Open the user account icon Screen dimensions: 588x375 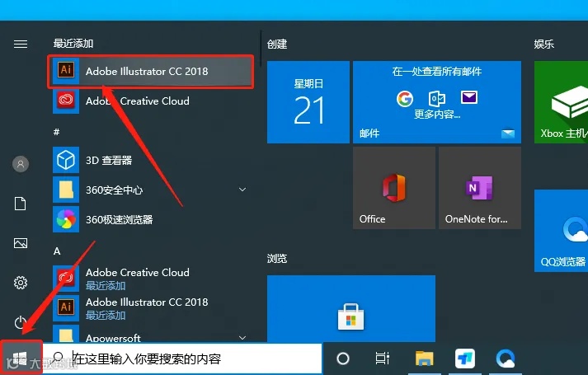(x=21, y=164)
